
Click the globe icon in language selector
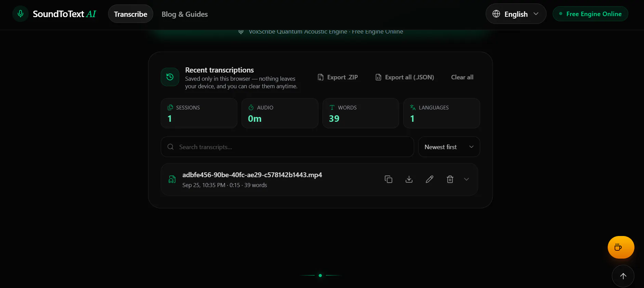coord(496,14)
